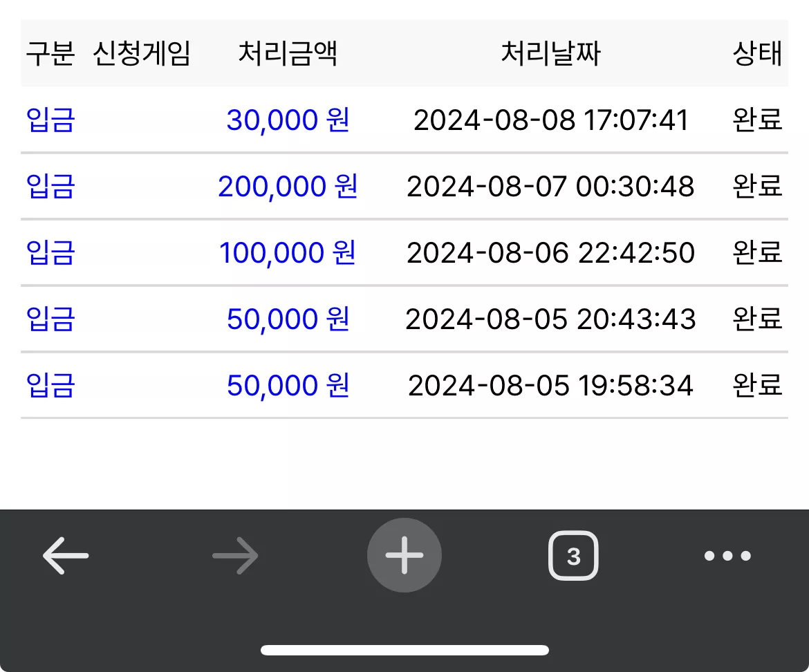809x672 pixels.
Task: Select the 30,000 원 deposit amount
Action: (x=288, y=120)
